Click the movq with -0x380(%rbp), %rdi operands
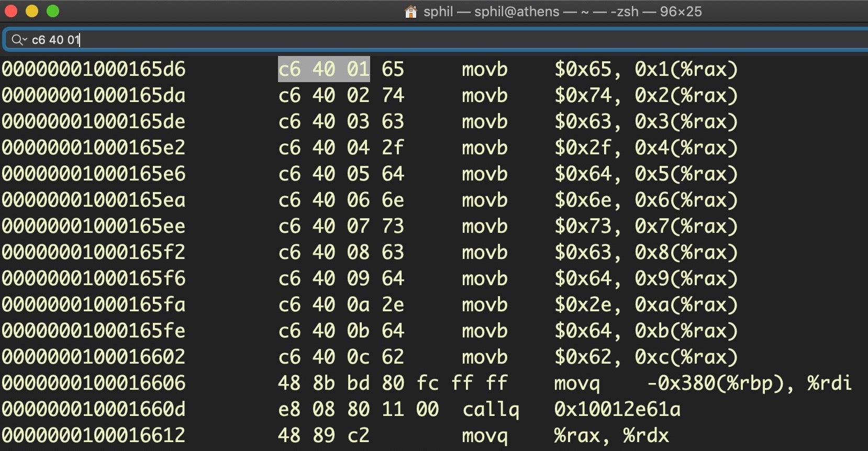Image resolution: width=868 pixels, height=451 pixels. [x=576, y=383]
